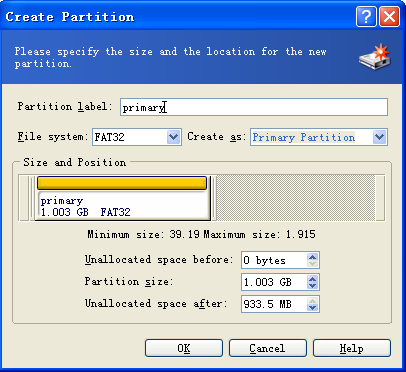This screenshot has width=406, height=372.
Task: Click the 'Partition size:' caption
Action: (129, 282)
